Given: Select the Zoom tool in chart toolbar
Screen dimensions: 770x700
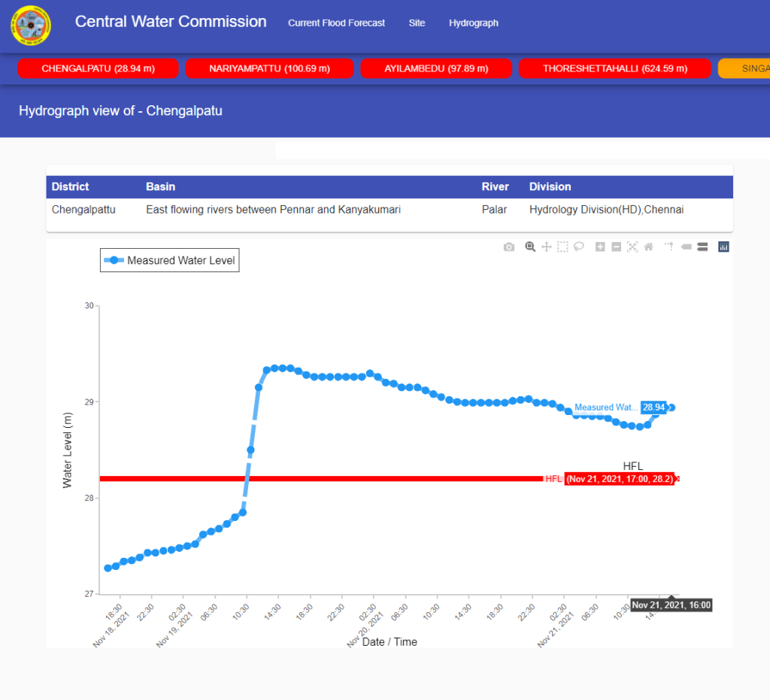Looking at the screenshot, I should tap(530, 247).
